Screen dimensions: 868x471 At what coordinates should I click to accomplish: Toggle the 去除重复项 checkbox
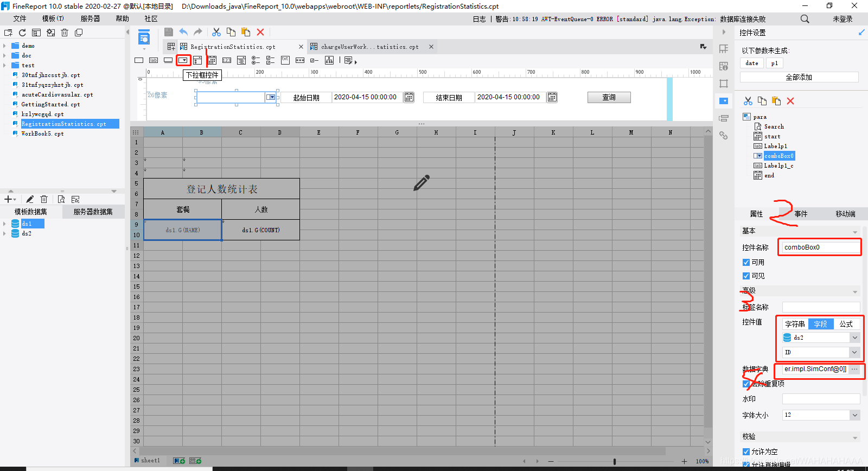[x=746, y=384]
